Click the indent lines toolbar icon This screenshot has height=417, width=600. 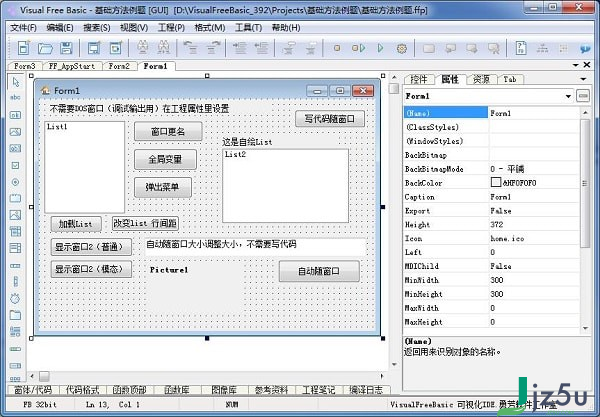pyautogui.click(x=240, y=48)
